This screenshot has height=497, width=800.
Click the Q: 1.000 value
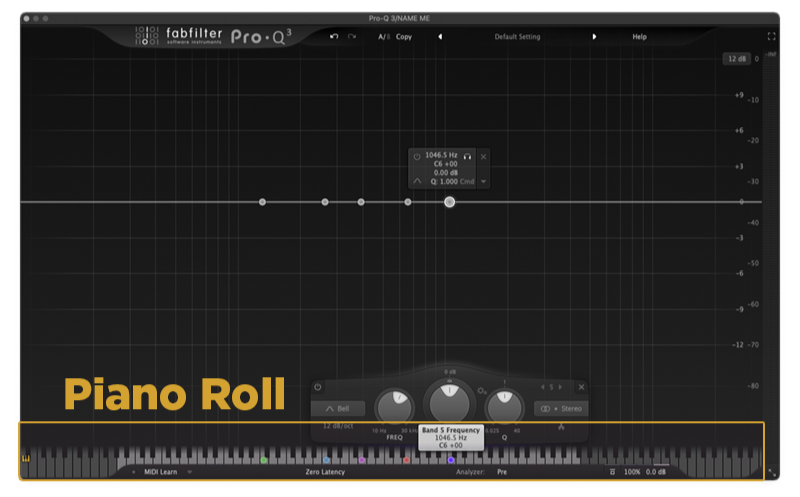(444, 182)
